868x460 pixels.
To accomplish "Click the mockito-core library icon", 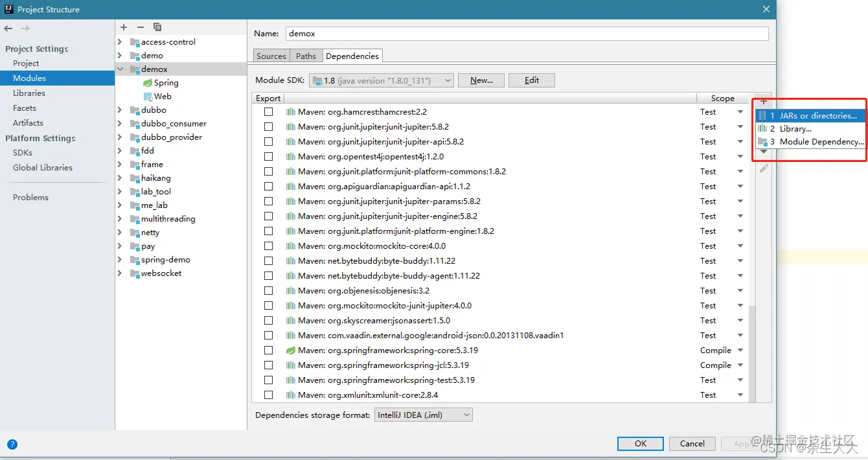I will point(291,246).
